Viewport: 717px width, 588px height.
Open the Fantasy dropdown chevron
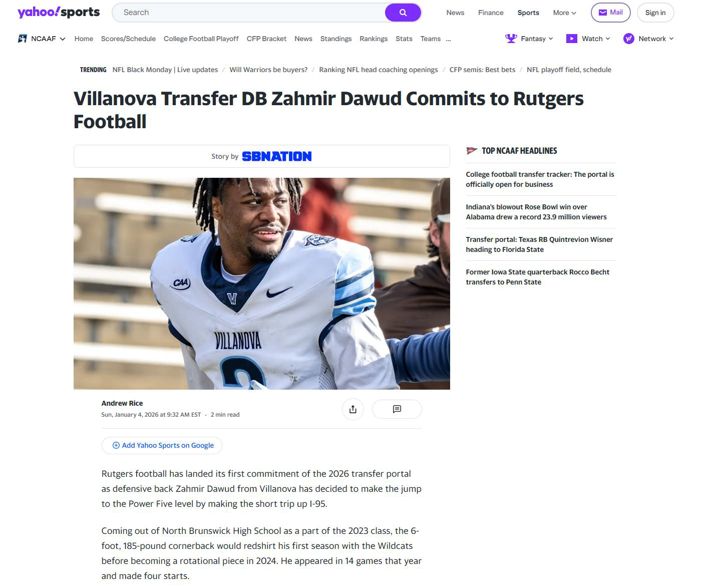click(551, 39)
